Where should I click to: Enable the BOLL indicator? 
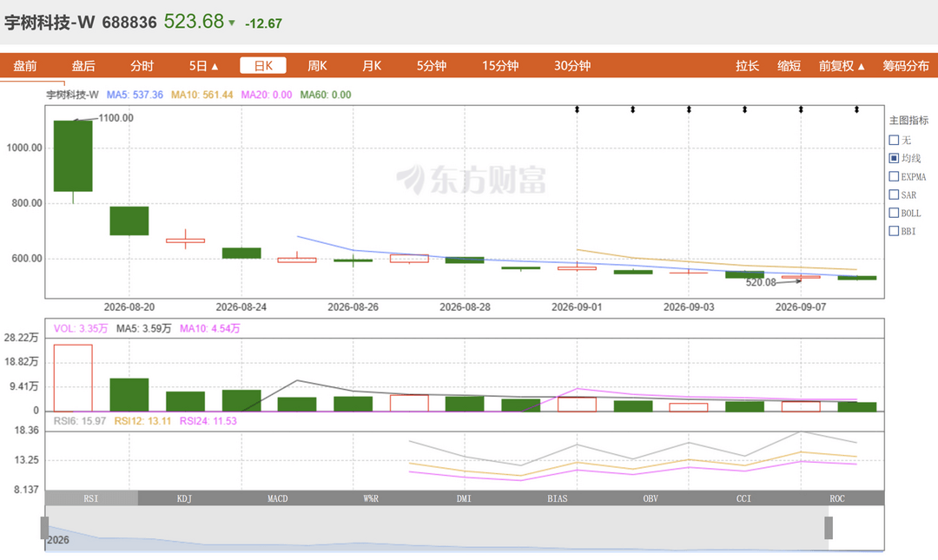(894, 213)
